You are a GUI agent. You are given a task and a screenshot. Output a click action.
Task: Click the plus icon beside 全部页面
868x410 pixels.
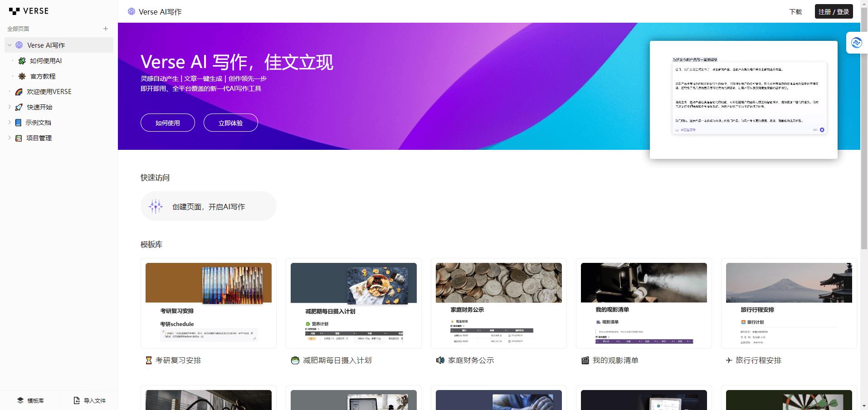[106, 29]
